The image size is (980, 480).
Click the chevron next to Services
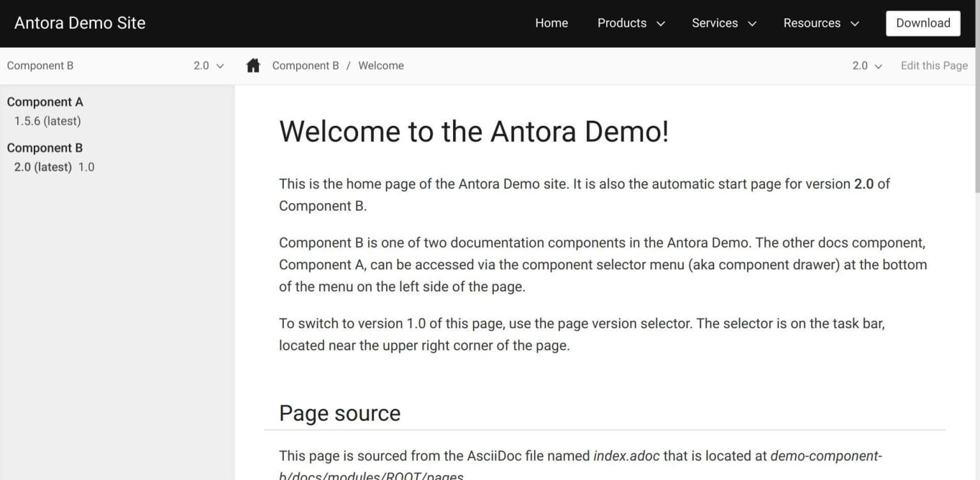pyautogui.click(x=752, y=24)
